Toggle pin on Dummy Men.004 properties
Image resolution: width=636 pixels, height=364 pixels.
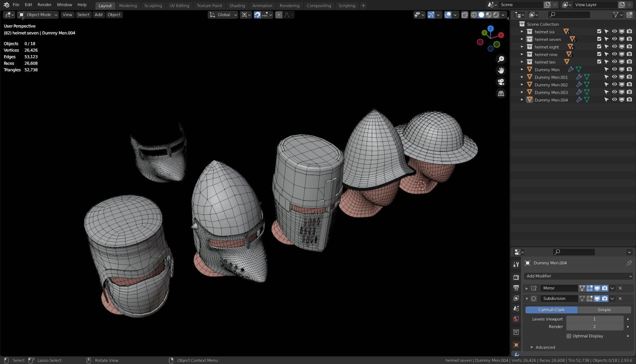[629, 263]
